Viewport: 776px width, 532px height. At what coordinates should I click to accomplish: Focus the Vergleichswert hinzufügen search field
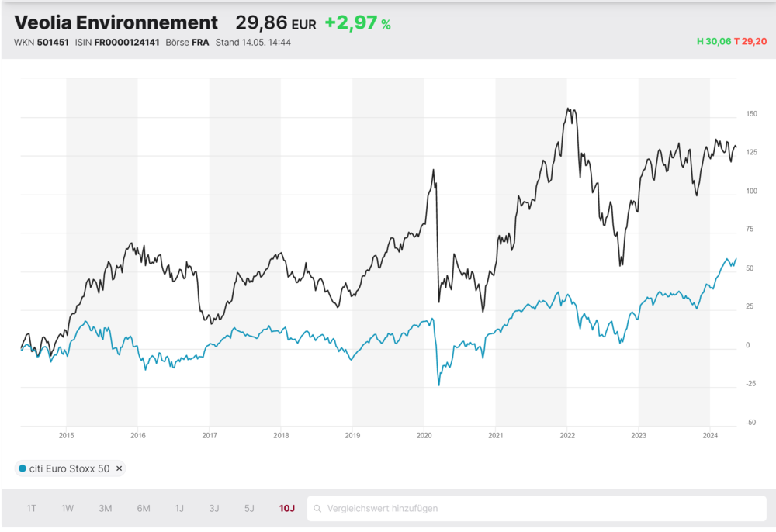[x=536, y=508]
